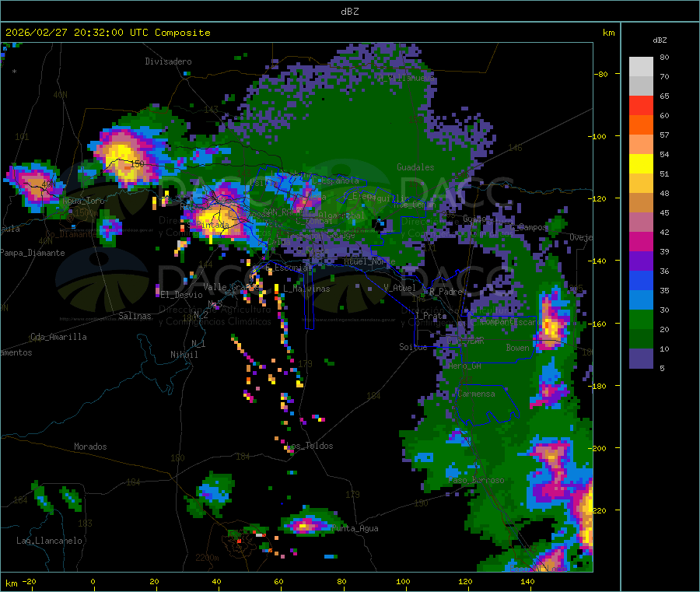Click the Divisadero place label
This screenshot has width=700, height=592.
(x=168, y=61)
